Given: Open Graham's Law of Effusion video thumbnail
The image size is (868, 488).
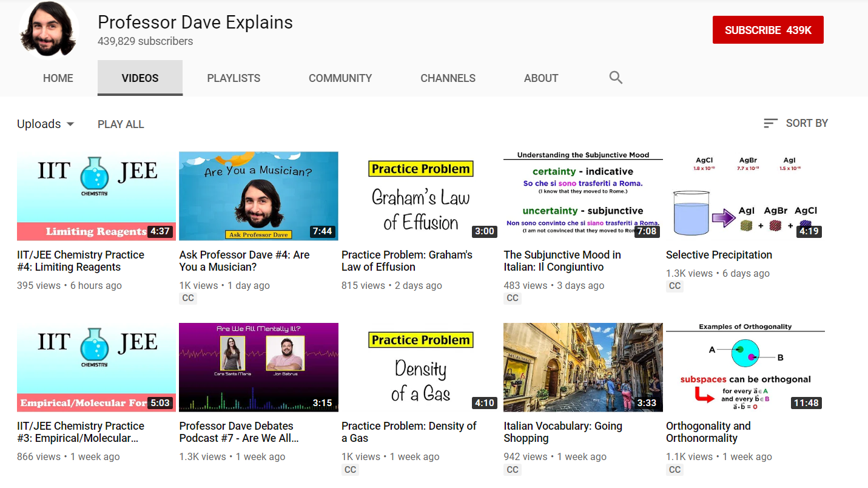Looking at the screenshot, I should [x=421, y=196].
